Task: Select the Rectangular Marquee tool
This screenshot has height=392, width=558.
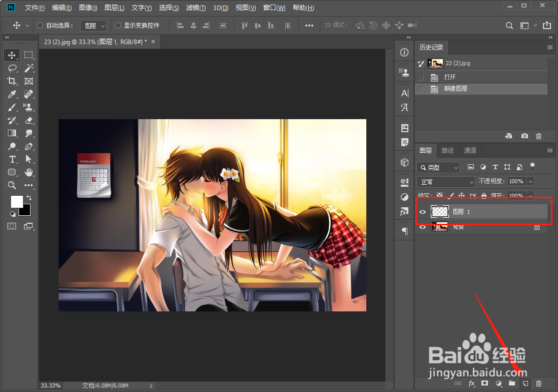Action: [29, 55]
